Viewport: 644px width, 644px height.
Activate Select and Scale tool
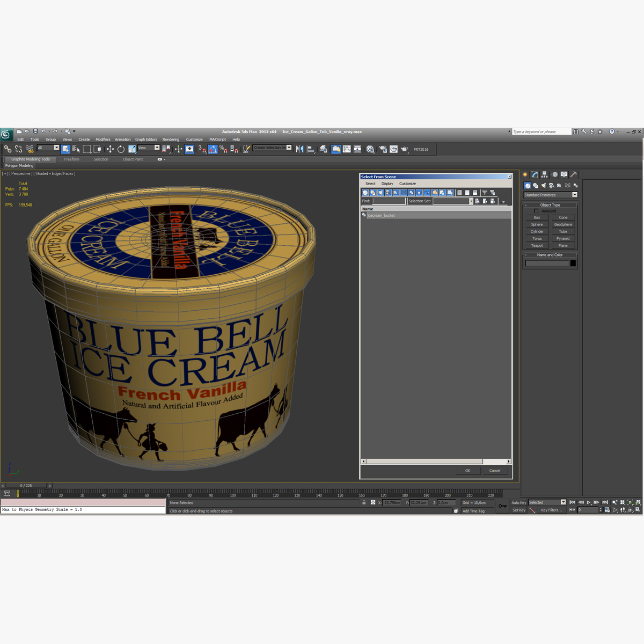[x=132, y=149]
